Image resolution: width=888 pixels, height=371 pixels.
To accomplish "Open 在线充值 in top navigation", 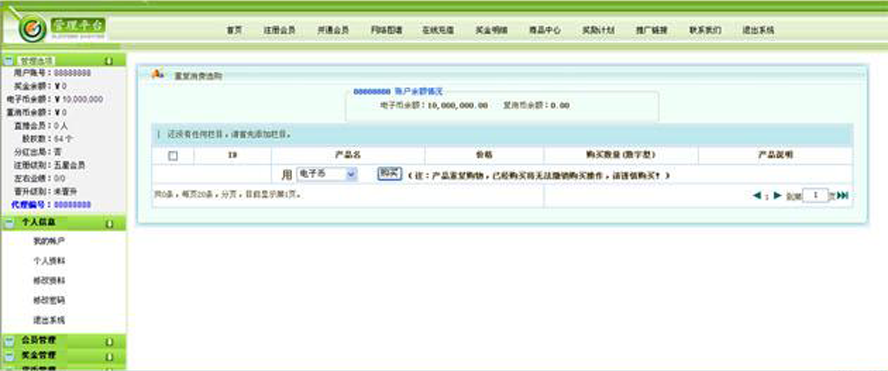I will pyautogui.click(x=438, y=30).
